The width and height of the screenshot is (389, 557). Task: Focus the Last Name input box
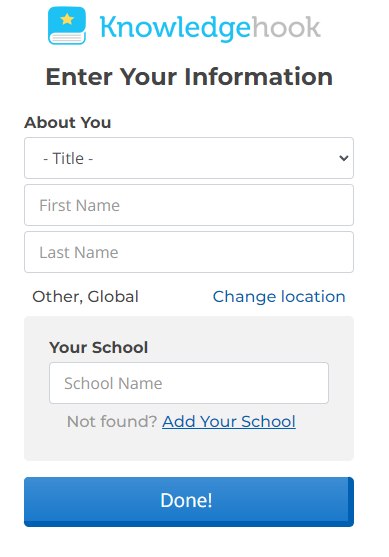(x=189, y=252)
